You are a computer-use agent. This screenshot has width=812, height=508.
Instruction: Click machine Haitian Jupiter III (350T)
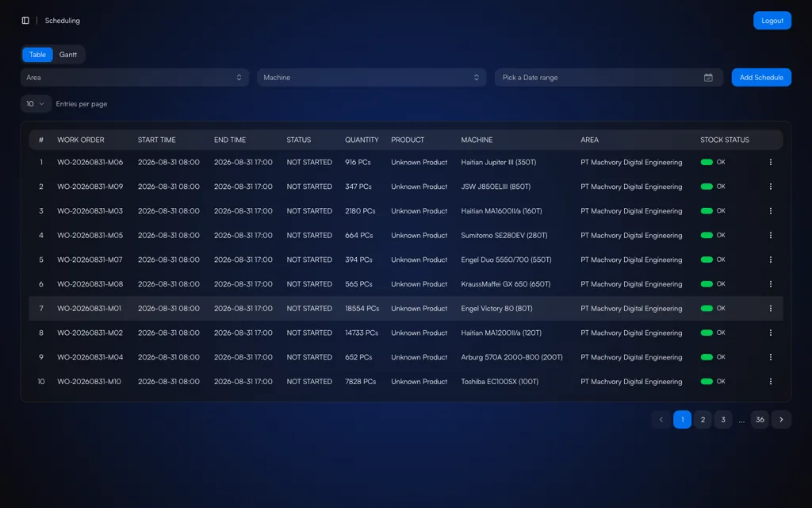coord(498,162)
